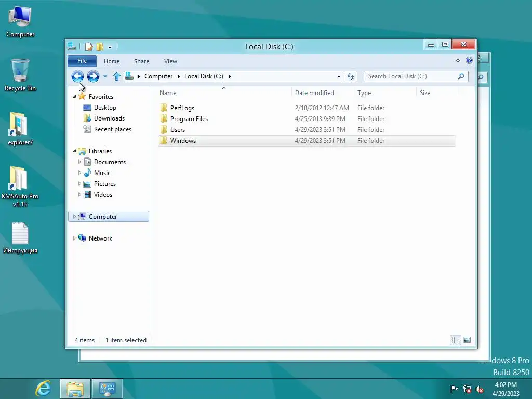The width and height of the screenshot is (532, 399).
Task: Refresh the Local Disk (C:) view
Action: [x=351, y=76]
